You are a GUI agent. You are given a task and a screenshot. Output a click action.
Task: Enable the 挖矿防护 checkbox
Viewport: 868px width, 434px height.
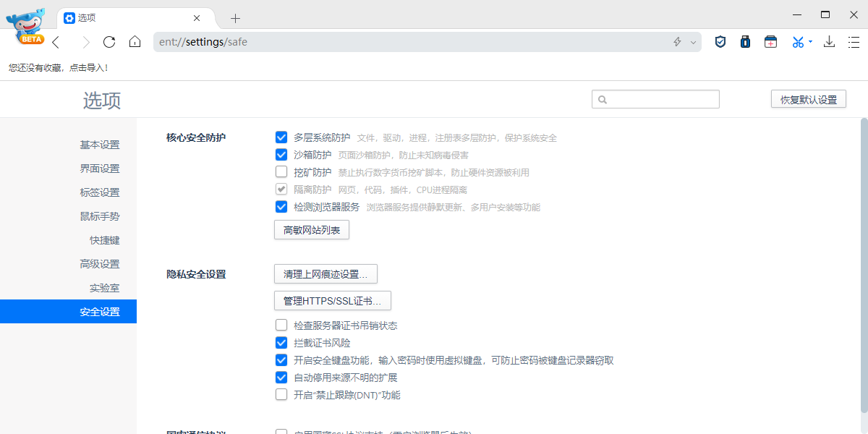coord(281,171)
